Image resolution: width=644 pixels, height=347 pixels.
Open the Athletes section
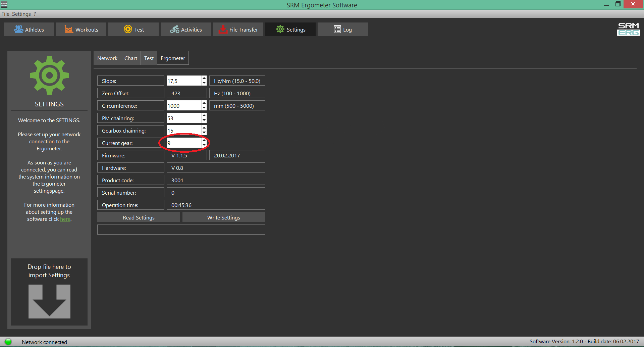click(x=29, y=30)
